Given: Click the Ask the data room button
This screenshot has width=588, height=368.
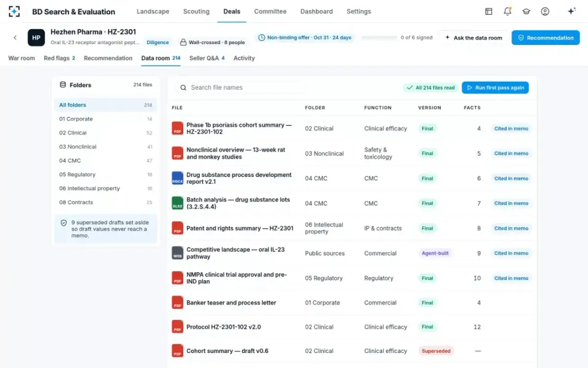Looking at the screenshot, I should click(474, 38).
